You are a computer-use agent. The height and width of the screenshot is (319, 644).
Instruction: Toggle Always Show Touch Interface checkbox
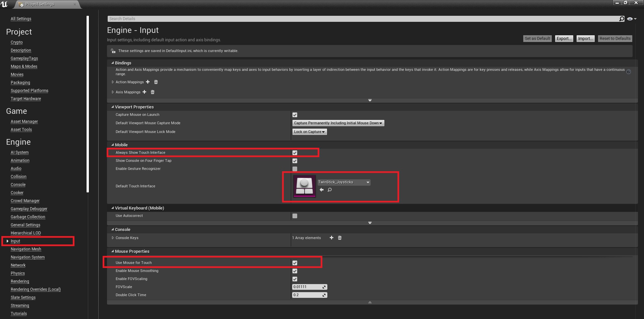(295, 153)
